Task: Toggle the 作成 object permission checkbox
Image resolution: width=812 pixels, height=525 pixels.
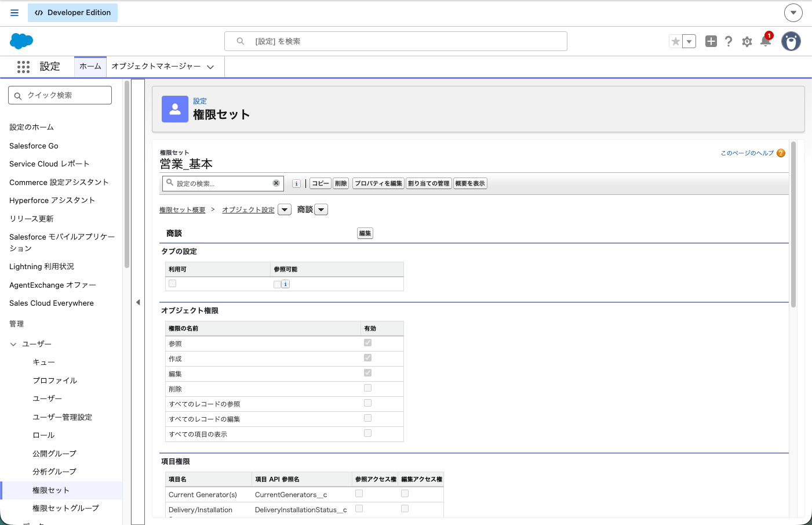Action: point(367,358)
